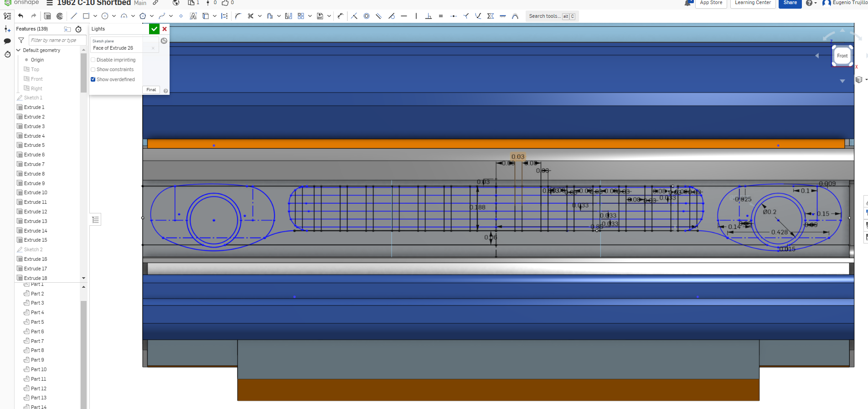
Task: Click the rollback history clock icon
Action: click(x=78, y=29)
